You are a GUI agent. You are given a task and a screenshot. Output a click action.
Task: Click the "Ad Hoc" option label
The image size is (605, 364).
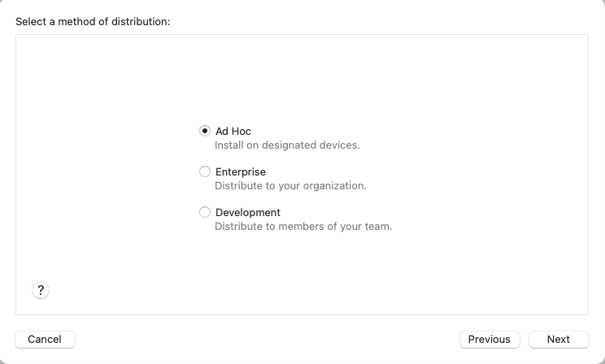pyautogui.click(x=233, y=131)
